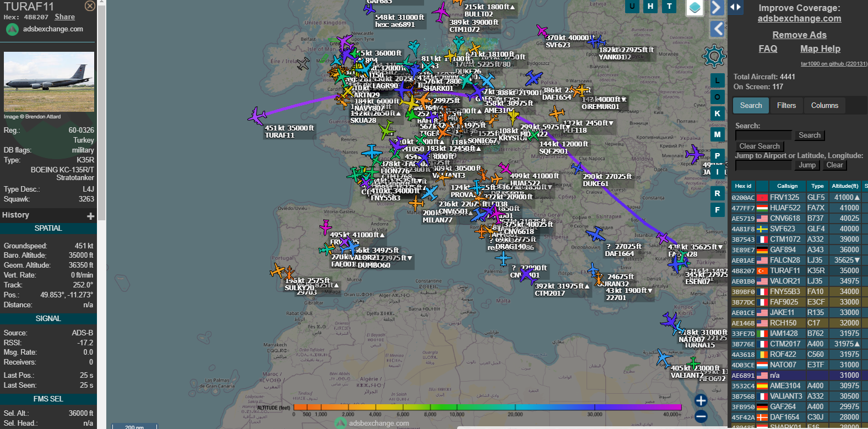Toggle the O map option button
The height and width of the screenshot is (429, 868).
point(717,97)
